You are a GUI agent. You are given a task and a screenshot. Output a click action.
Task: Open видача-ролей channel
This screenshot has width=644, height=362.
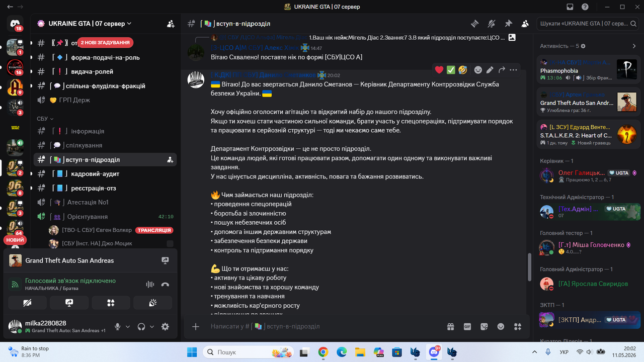(x=105, y=71)
